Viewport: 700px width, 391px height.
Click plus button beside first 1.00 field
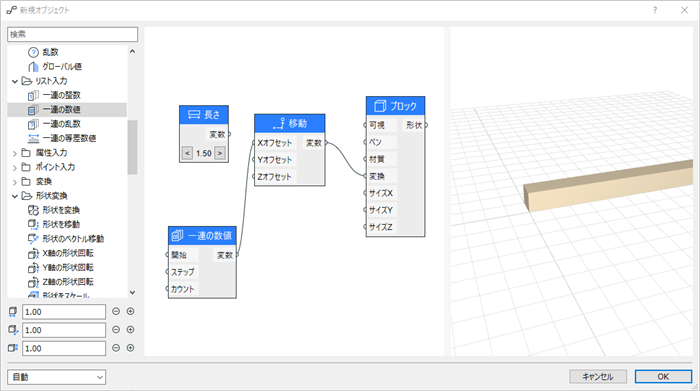[130, 312]
